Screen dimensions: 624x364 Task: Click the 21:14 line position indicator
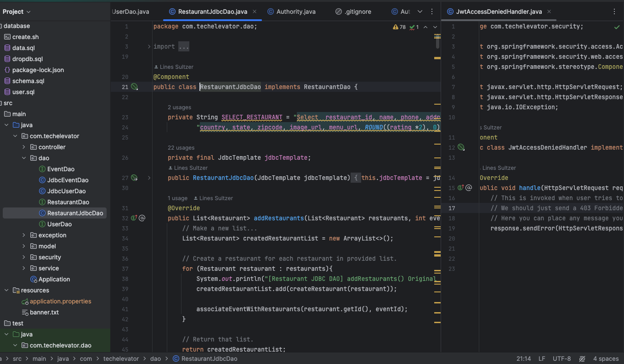tap(523, 358)
